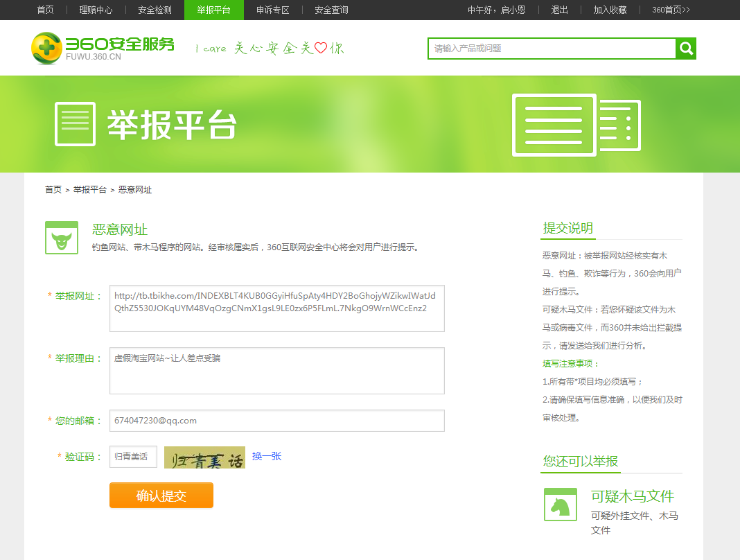Click the green search magnifier icon
This screenshot has width=740, height=560.
[685, 49]
